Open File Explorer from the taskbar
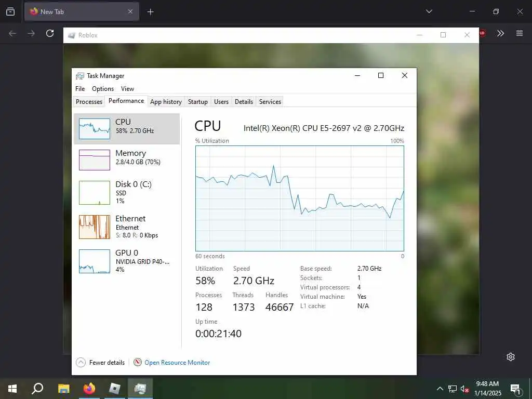 (63, 389)
